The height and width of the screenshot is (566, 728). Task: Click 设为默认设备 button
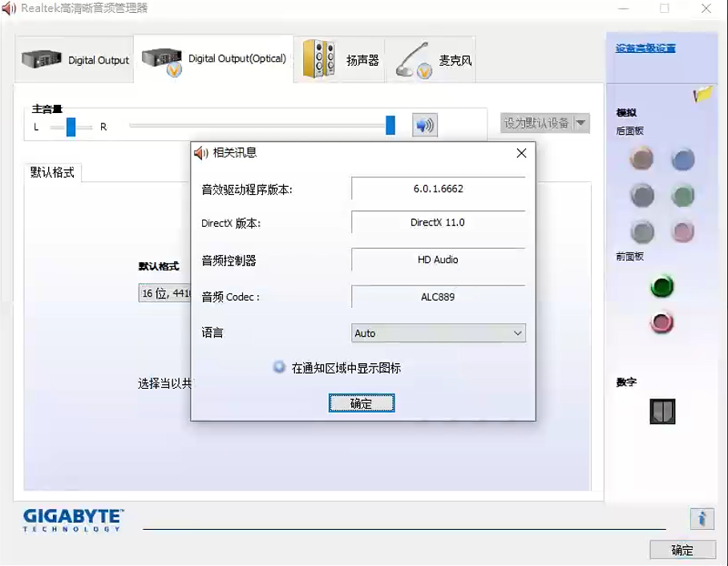pyautogui.click(x=536, y=123)
